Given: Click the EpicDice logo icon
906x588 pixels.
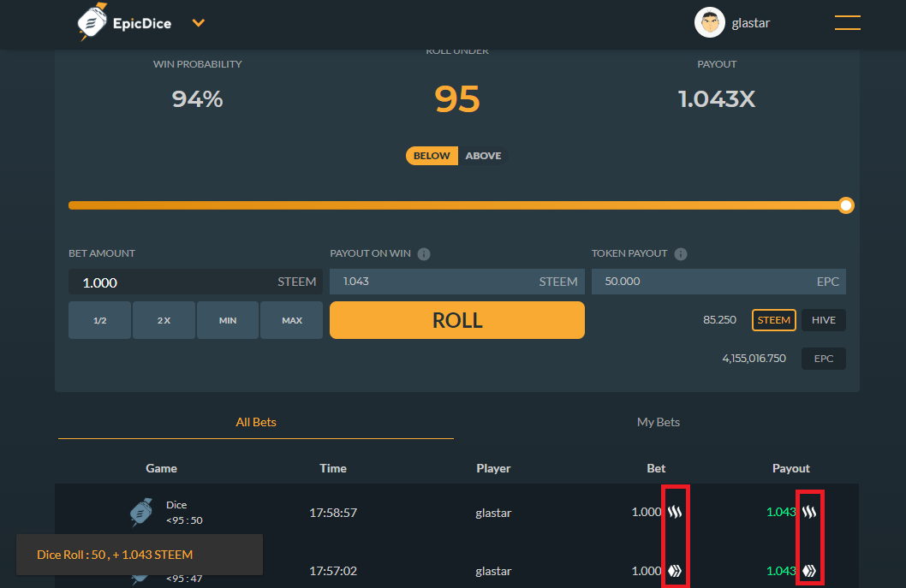Looking at the screenshot, I should tap(92, 23).
